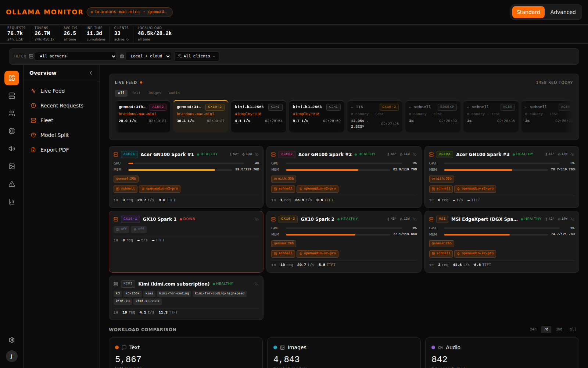Toggle visibility eye on GX10 Spark 1
The height and width of the screenshot is (368, 588).
pos(257,219)
